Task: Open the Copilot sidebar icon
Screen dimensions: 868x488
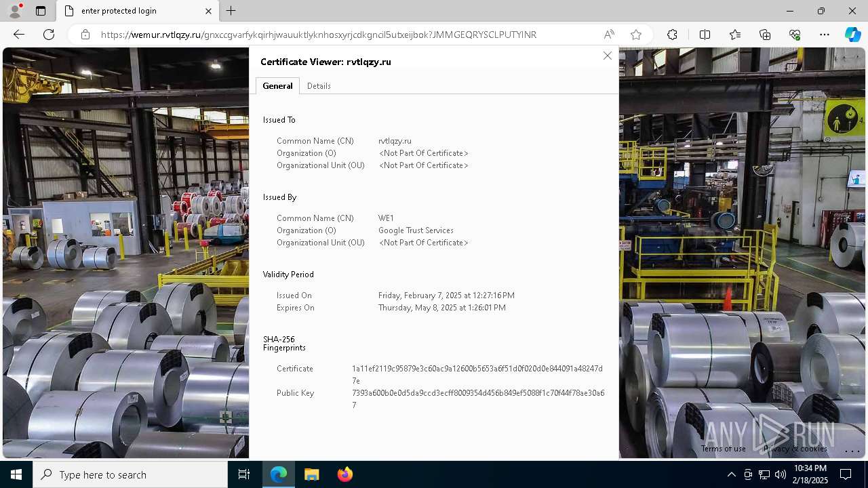Action: pos(852,35)
